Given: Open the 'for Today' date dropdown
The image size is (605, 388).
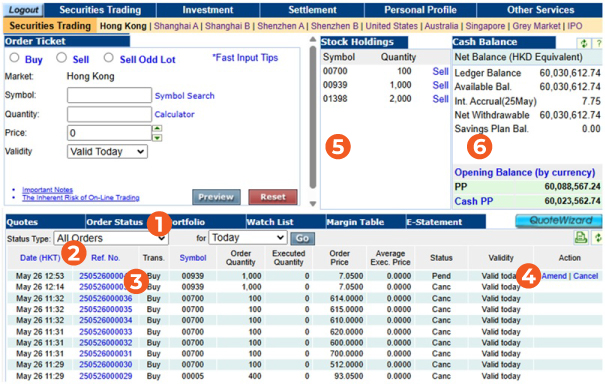Looking at the screenshot, I should coord(248,238).
